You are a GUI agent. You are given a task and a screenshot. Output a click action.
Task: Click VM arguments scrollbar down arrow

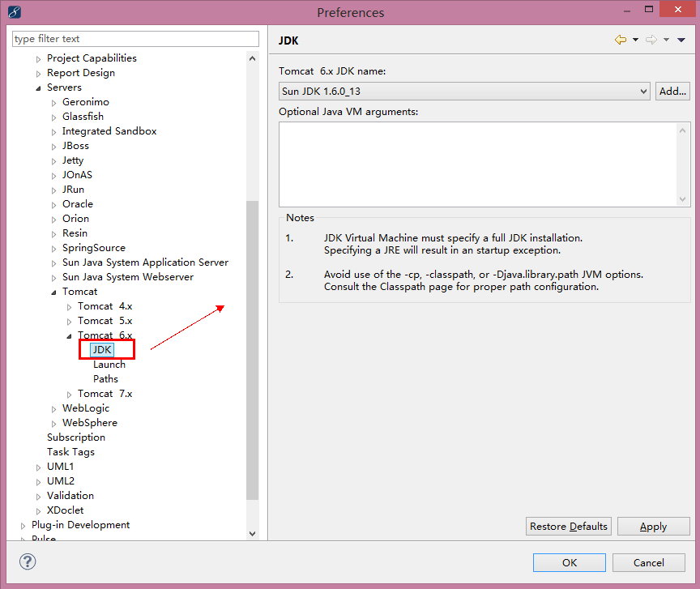[683, 199]
